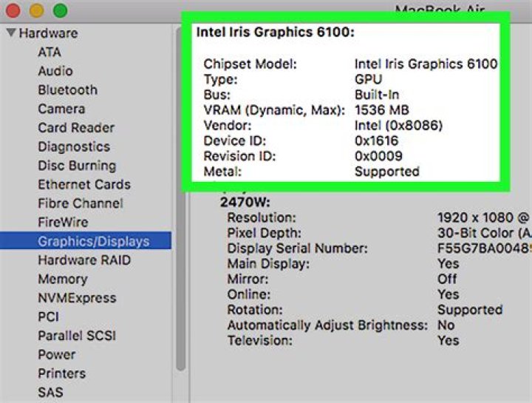Click the Device ID value 0x1616
The height and width of the screenshot is (403, 532).
coord(376,141)
